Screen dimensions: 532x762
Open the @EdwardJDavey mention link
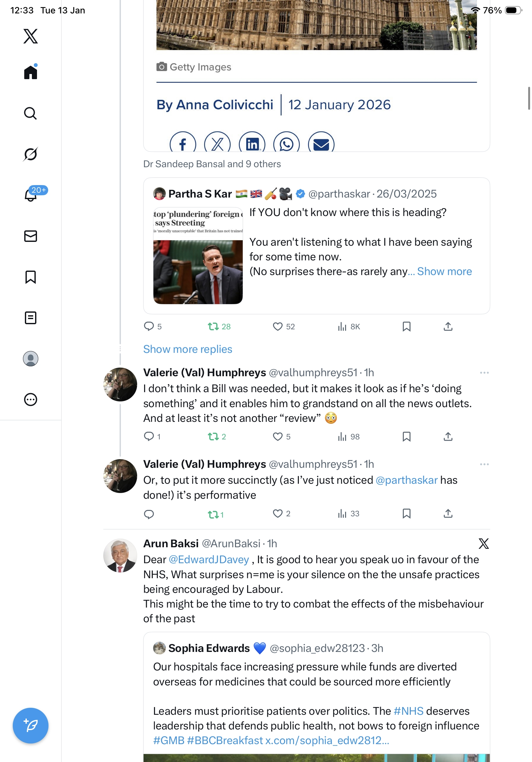pyautogui.click(x=209, y=560)
